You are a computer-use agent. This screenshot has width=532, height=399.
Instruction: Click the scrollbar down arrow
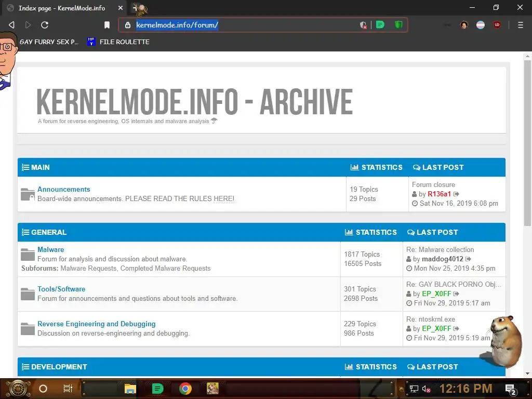coord(527,374)
